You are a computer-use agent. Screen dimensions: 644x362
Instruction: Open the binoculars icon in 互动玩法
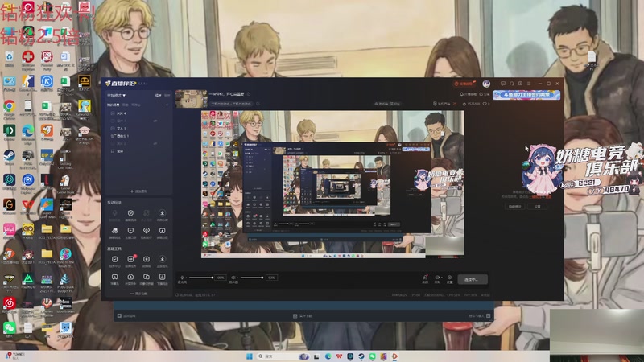(114, 231)
